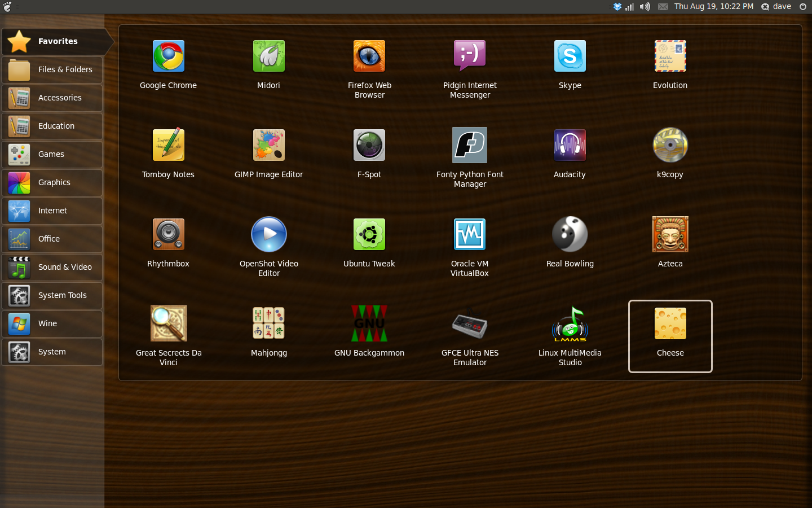Viewport: 812px width, 508px height.
Task: Open the network signal indicator
Action: point(630,7)
